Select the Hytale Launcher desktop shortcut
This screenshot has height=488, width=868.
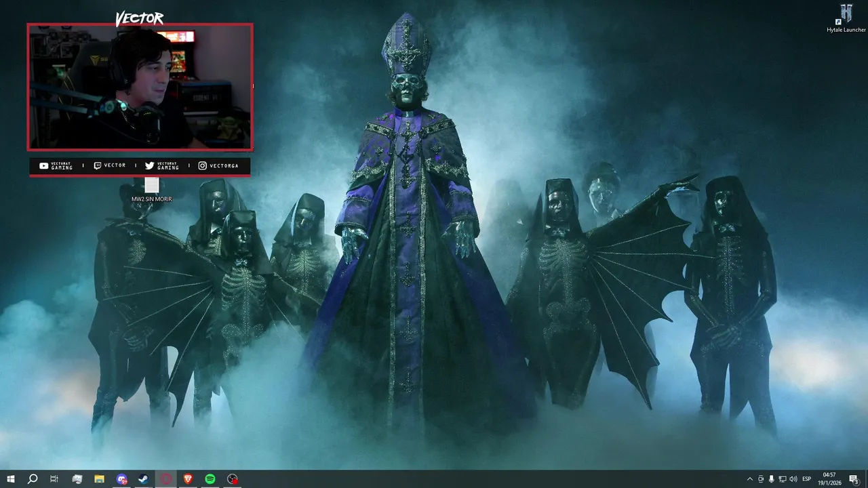[846, 19]
